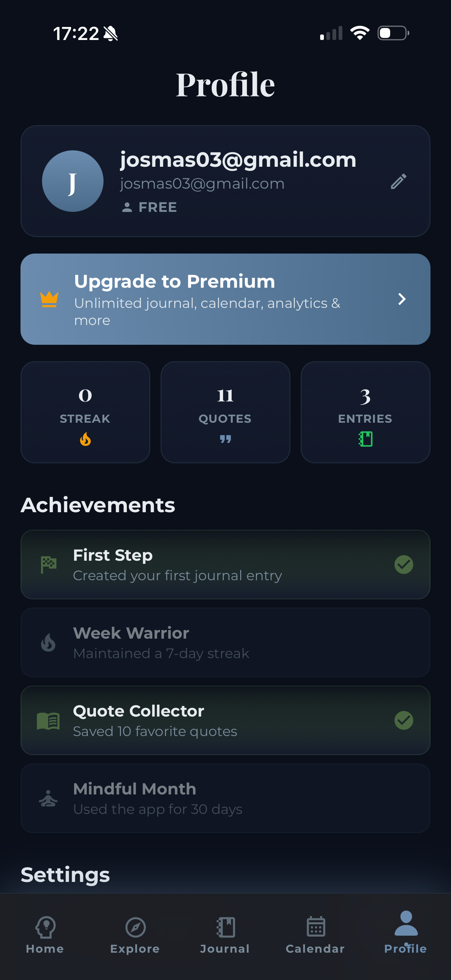The height and width of the screenshot is (980, 451).
Task: Tap the J profile avatar
Action: tap(73, 181)
